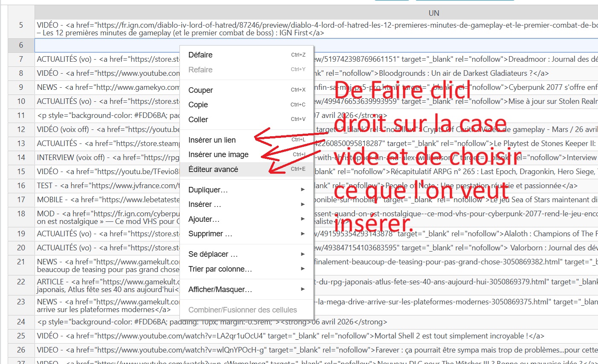Viewport: 598px width, 364px height.
Task: Select Insérer un lien
Action: coord(247,140)
